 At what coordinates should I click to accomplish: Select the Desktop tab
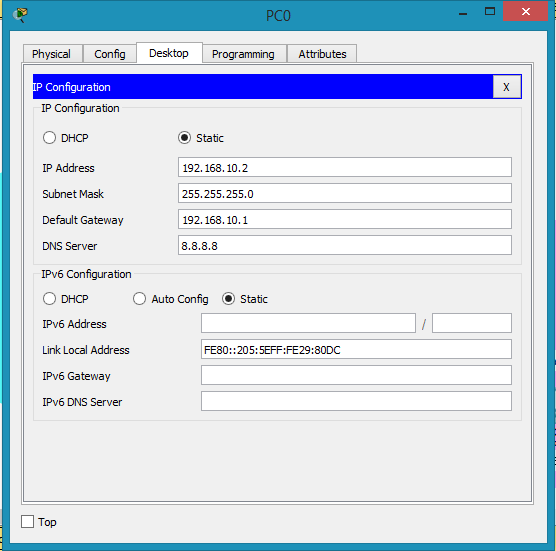(x=169, y=53)
